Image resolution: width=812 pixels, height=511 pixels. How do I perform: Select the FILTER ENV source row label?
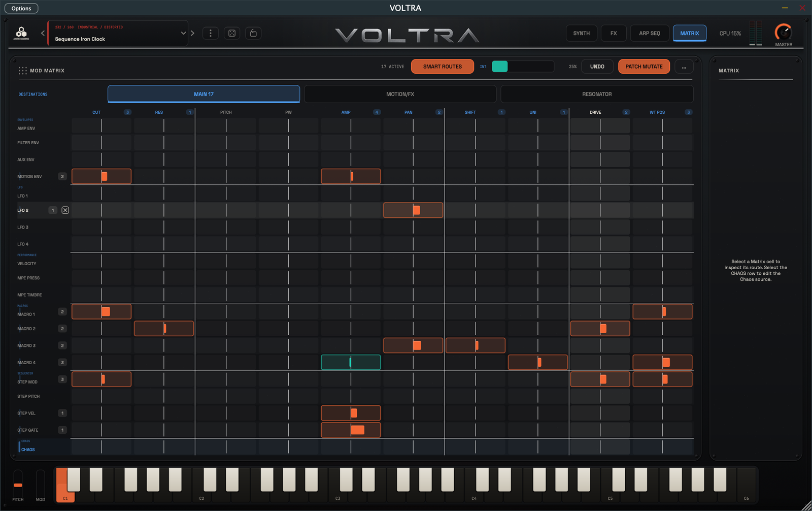tap(28, 143)
